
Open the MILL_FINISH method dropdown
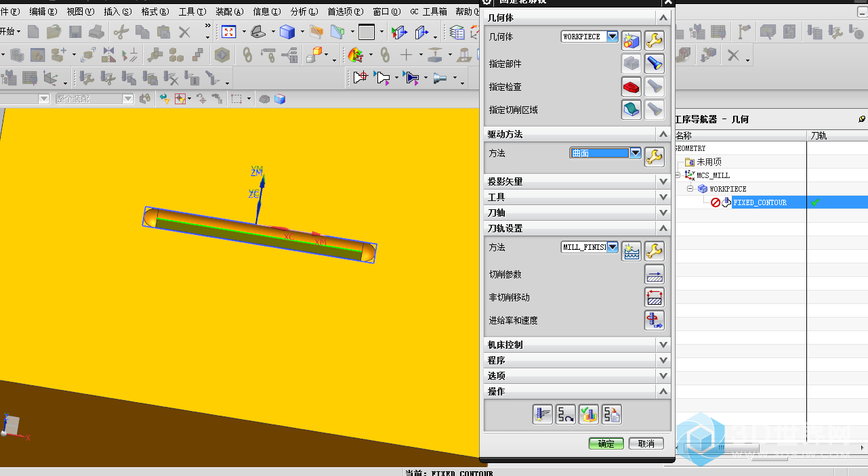[612, 247]
